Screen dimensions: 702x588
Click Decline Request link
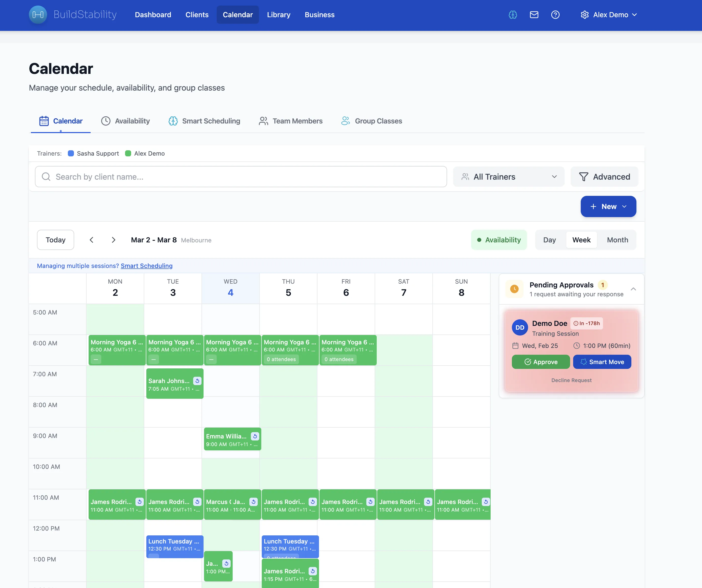click(571, 380)
